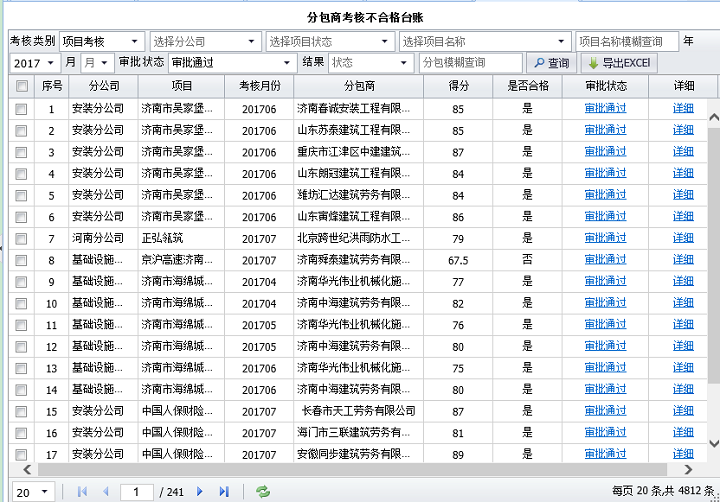Expand 审批状态 审批通过 dropdown
The image size is (720, 502).
coord(232,63)
